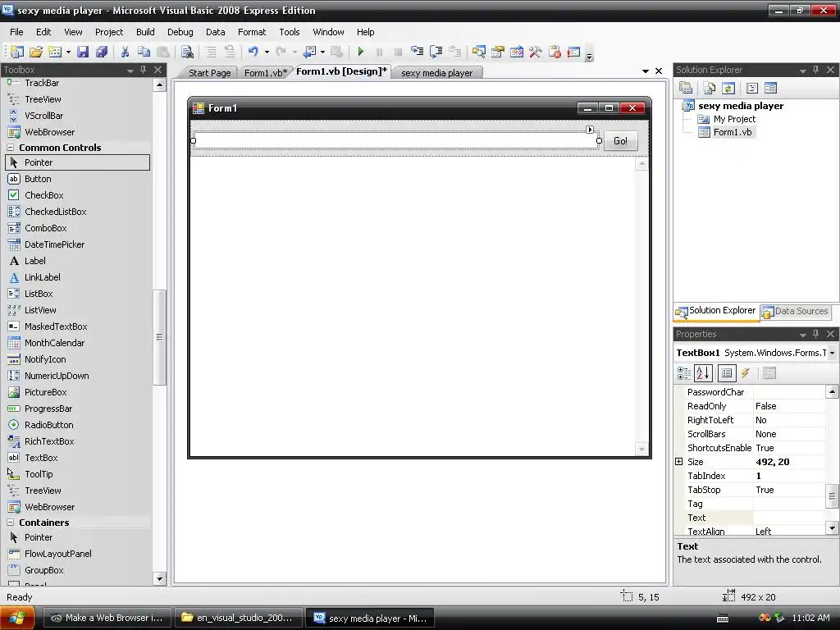Click the Save floppy disk icon
The image size is (840, 630).
(83, 52)
